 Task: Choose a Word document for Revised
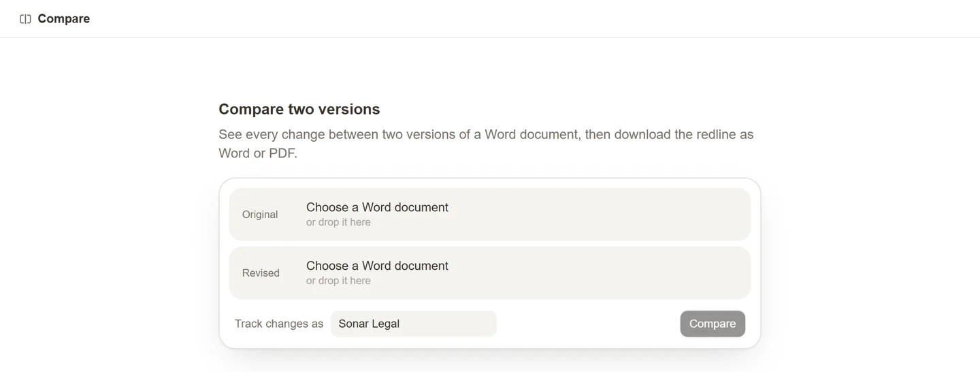tap(490, 273)
